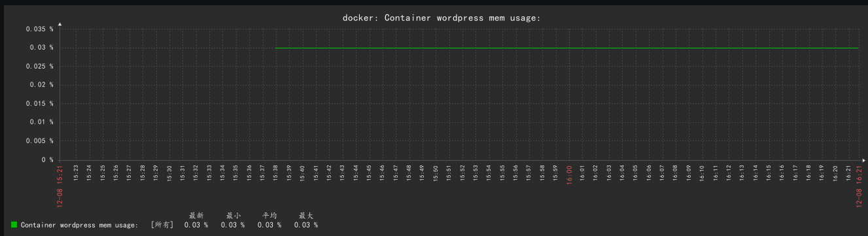Click the red 12-08 16:21 end label
The image size is (868, 236).
859,185
